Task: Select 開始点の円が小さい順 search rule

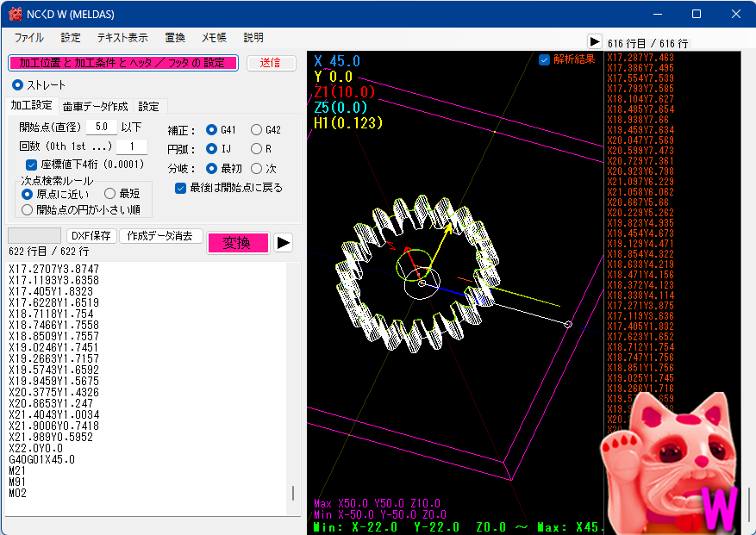Action: (29, 208)
